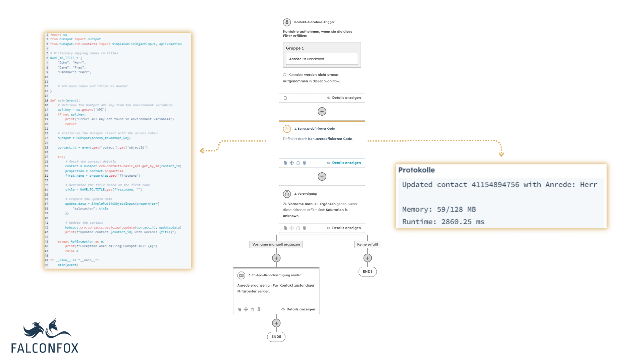Screen dimensions: 644x362
Task: Click the clipboard icon in the trigger card
Action: click(x=285, y=98)
